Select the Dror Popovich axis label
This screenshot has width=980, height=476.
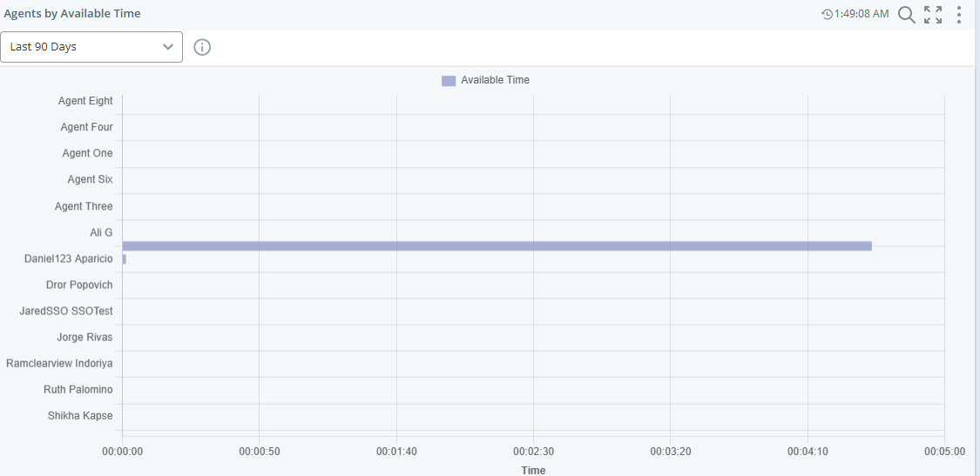click(79, 285)
